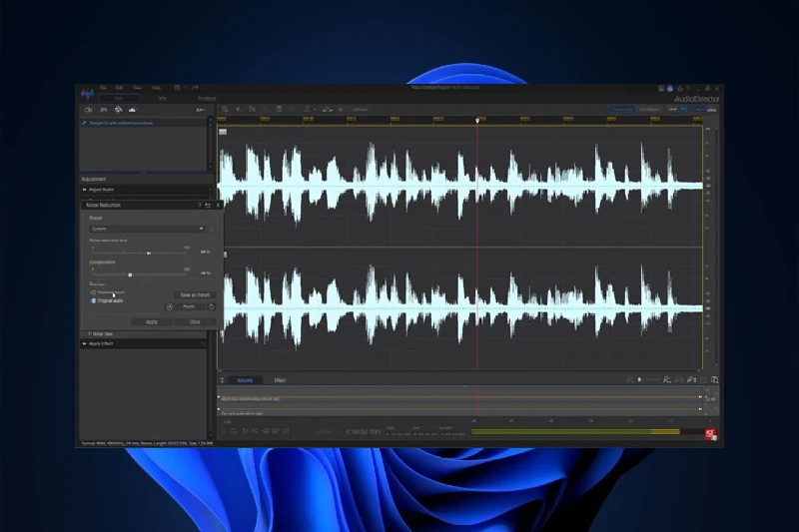Click the import media icon in library toolbar
Image resolution: width=799 pixels, height=532 pixels.
click(88, 109)
